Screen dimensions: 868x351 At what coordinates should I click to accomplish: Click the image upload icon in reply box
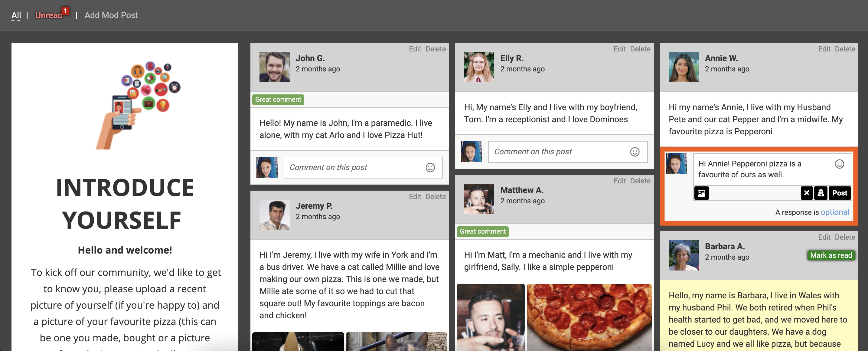click(x=701, y=193)
